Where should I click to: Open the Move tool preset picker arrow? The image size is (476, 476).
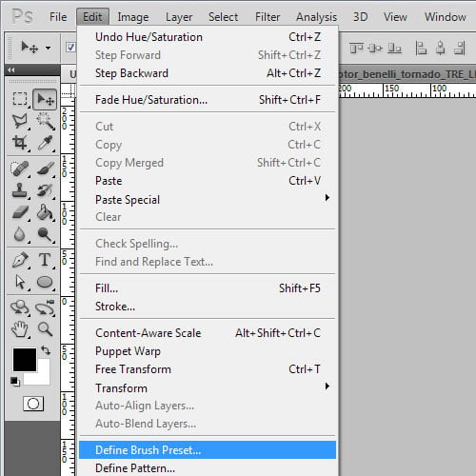48,49
